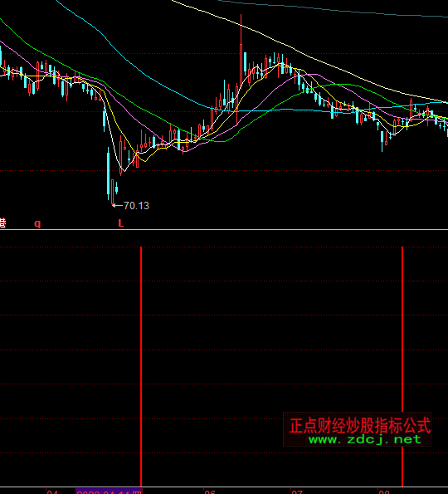Select the highlighted date label on the time axis

109,492
